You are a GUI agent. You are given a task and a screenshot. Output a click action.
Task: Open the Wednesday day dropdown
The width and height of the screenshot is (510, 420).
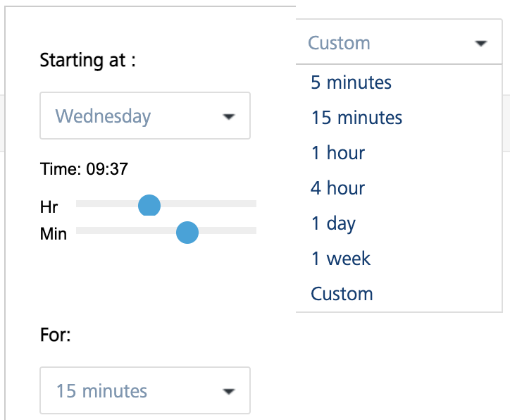(x=144, y=116)
